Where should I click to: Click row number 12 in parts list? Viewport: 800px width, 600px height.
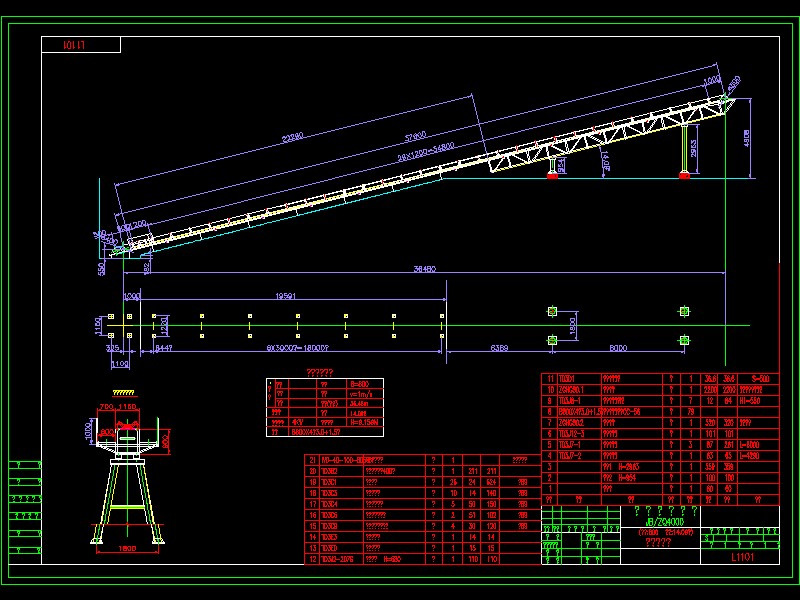click(x=313, y=559)
